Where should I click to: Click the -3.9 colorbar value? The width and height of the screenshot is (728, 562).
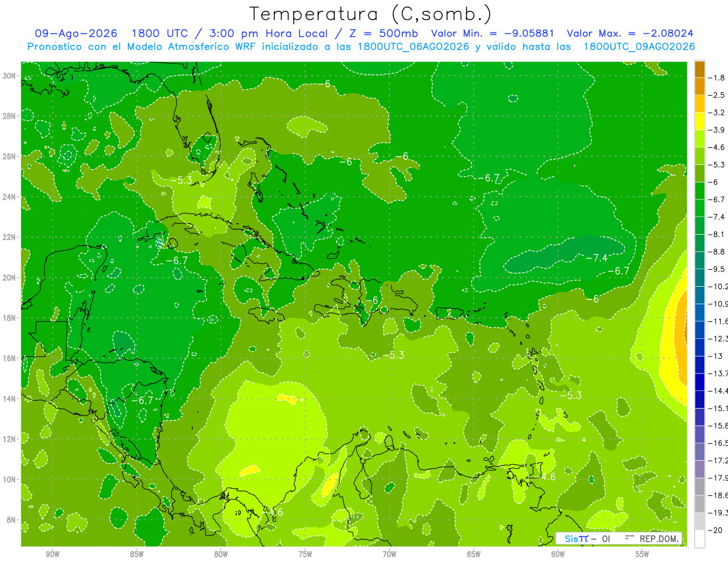717,130
